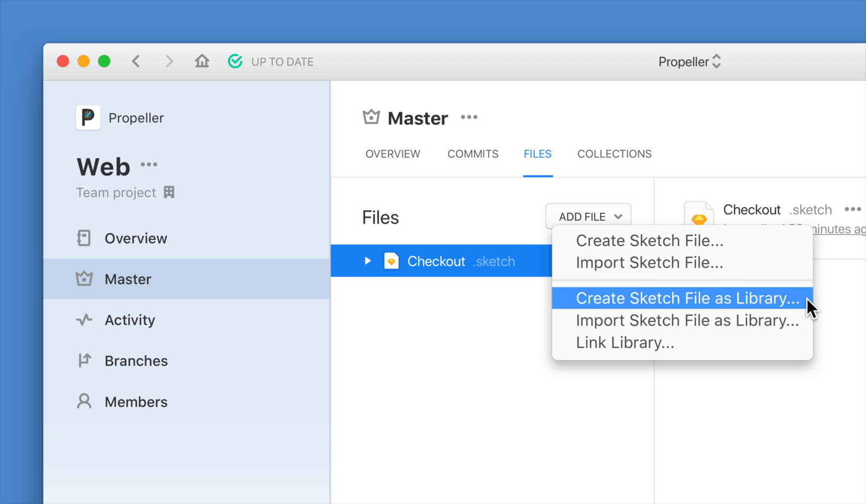Click the Web project title
The image size is (866, 504).
(103, 167)
